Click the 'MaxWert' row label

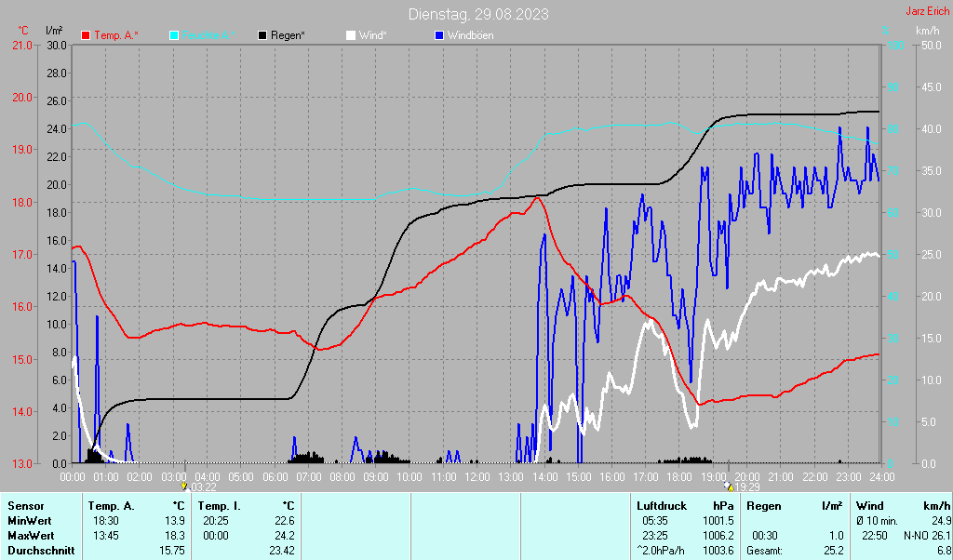31,536
